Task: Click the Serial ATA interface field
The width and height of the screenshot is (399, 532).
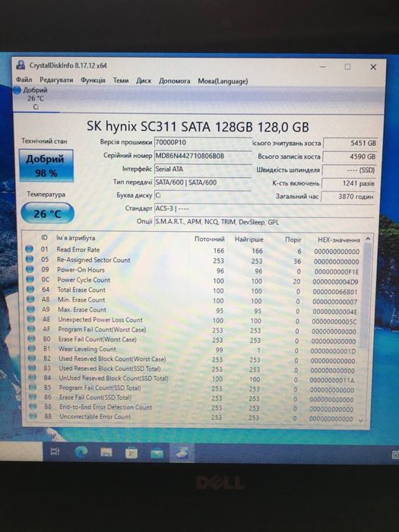Action: pyautogui.click(x=203, y=169)
